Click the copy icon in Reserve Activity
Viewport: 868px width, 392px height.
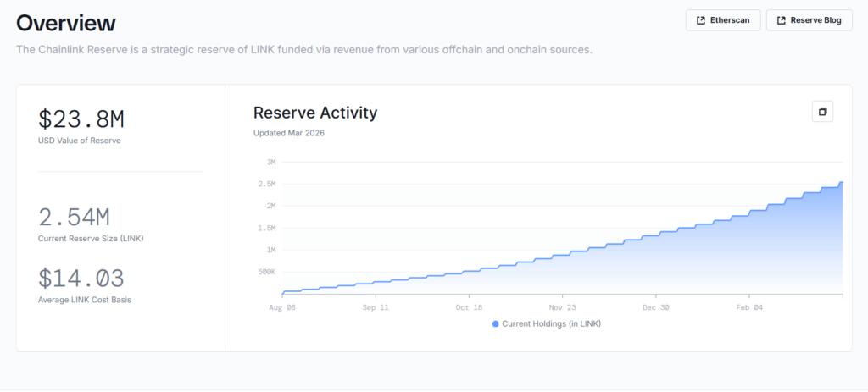pyautogui.click(x=822, y=112)
